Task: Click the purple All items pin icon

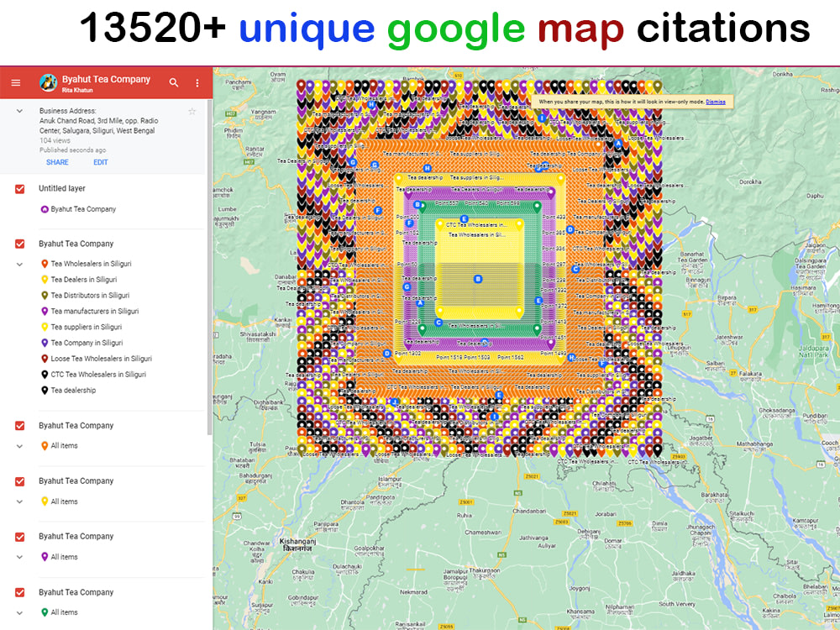Action: click(x=45, y=557)
